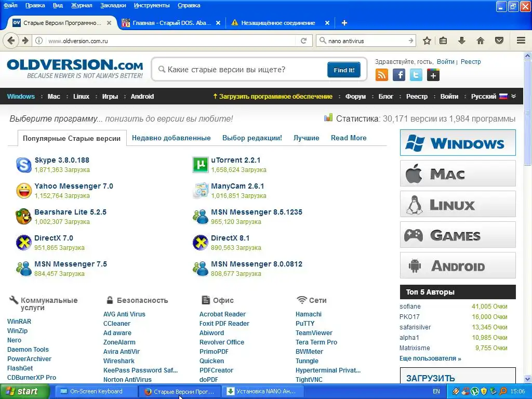Screen dimensions: 532x399
Task: Select the Выбор редакции! tab
Action: click(252, 138)
